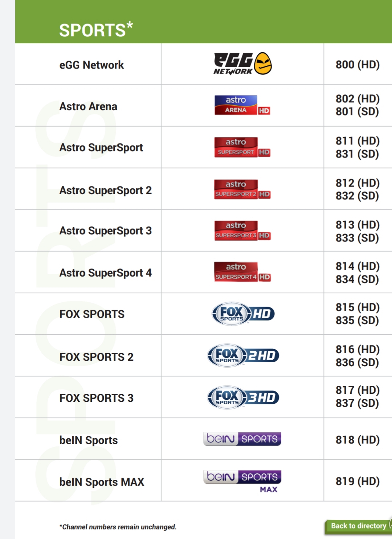
Task: Click the Astro SuperSport 3 HD logo
Action: coord(242,230)
